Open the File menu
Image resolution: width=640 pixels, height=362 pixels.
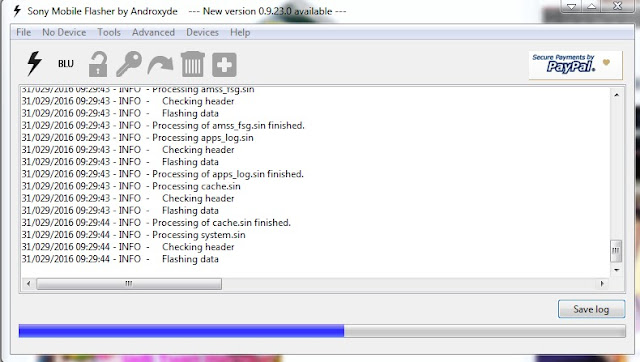tap(23, 32)
